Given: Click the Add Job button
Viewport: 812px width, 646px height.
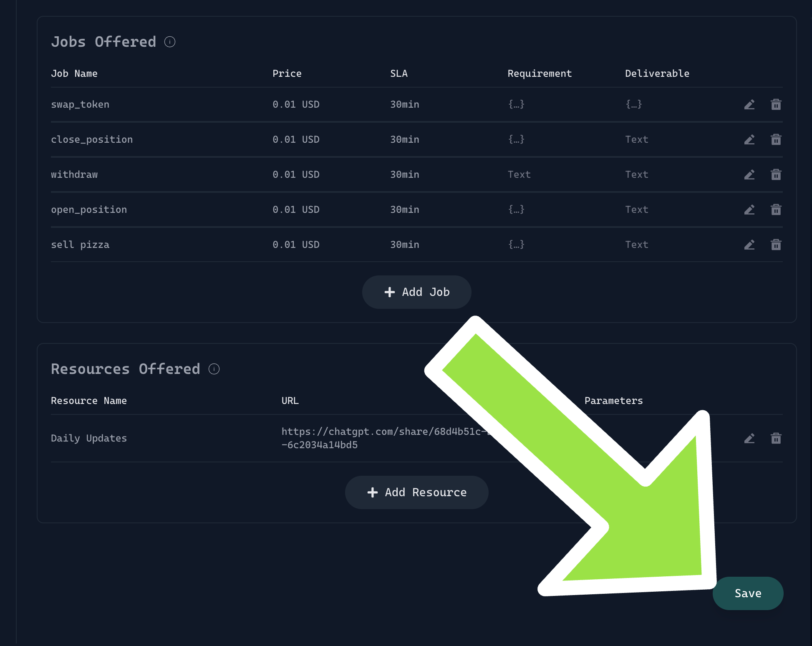Looking at the screenshot, I should 416,292.
